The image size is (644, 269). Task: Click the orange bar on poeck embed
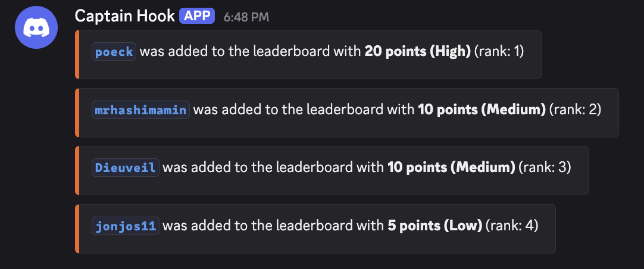click(x=77, y=54)
